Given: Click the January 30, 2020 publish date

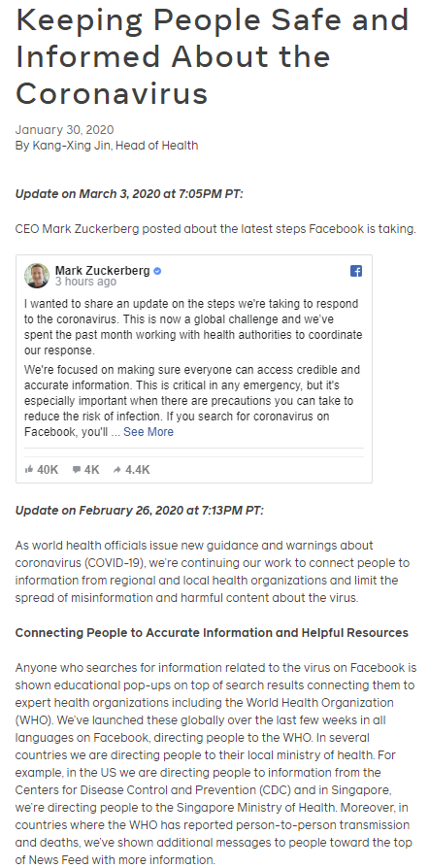Looking at the screenshot, I should (x=64, y=129).
